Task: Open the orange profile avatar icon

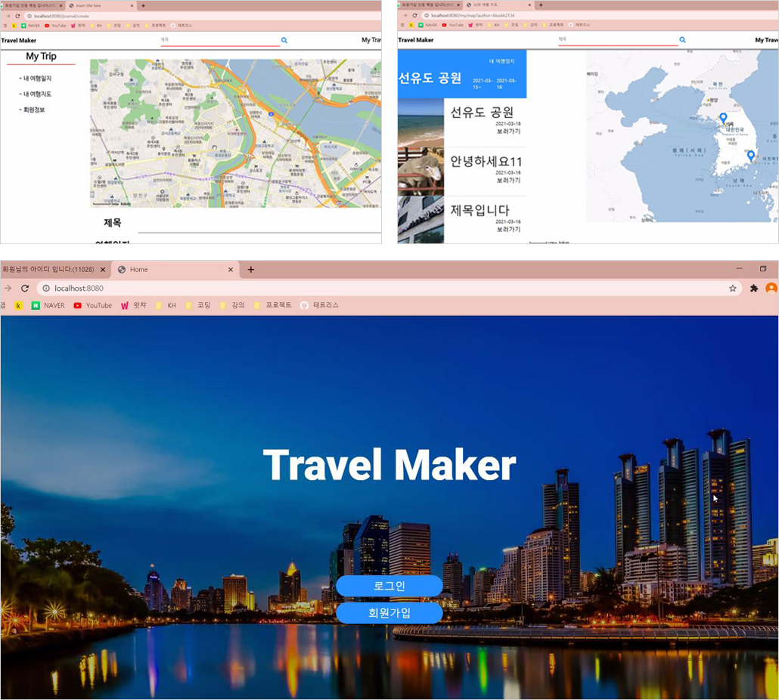Action: click(771, 288)
